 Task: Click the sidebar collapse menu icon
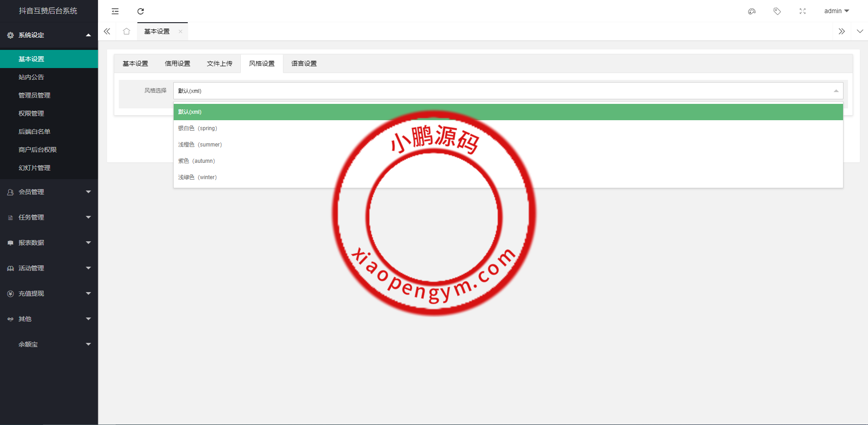[x=115, y=11]
